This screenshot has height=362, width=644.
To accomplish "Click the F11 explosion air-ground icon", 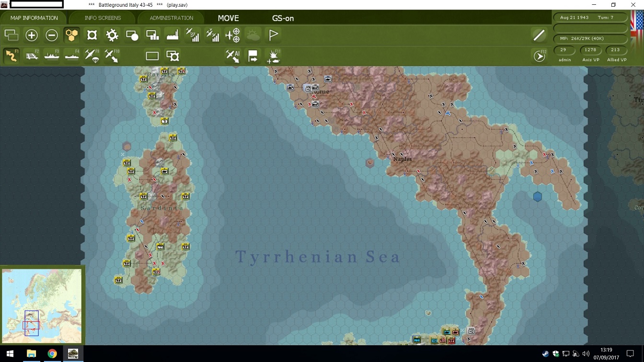I will (x=273, y=56).
